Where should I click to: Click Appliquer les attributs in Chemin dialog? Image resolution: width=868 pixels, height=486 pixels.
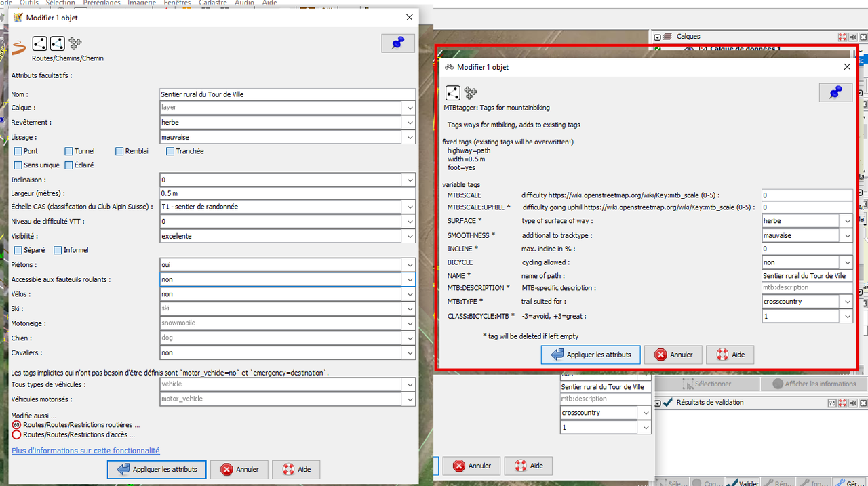(157, 469)
